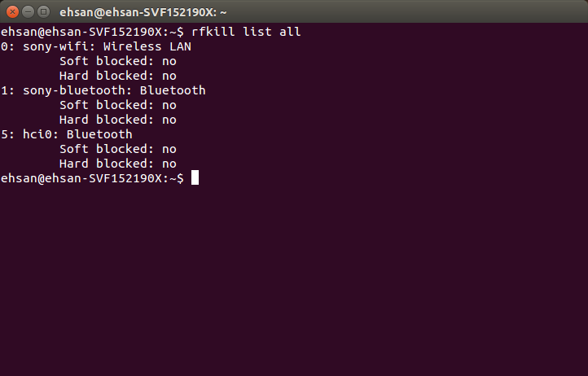588x376 pixels.
Task: Click the title bar text ehsan@ehsan-SVF152190X
Action: (143, 12)
